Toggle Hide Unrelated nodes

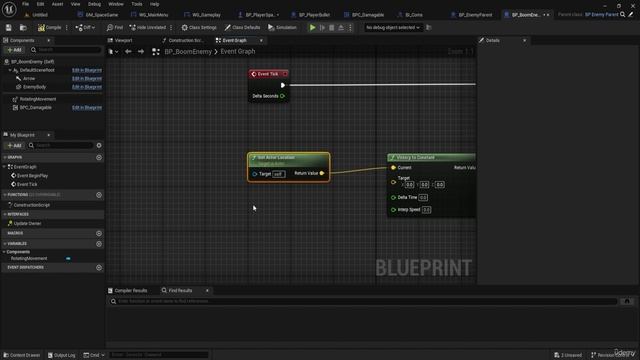[x=148, y=27]
